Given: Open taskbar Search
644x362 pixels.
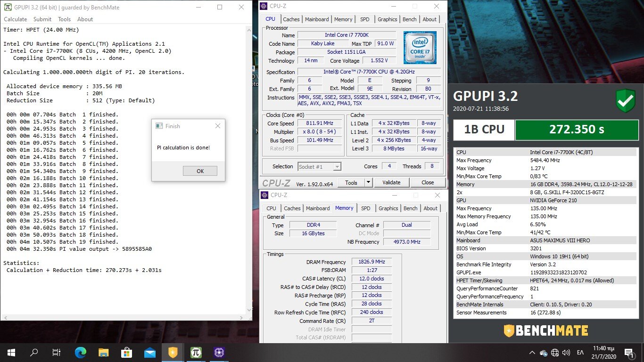Looking at the screenshot, I should [x=34, y=352].
